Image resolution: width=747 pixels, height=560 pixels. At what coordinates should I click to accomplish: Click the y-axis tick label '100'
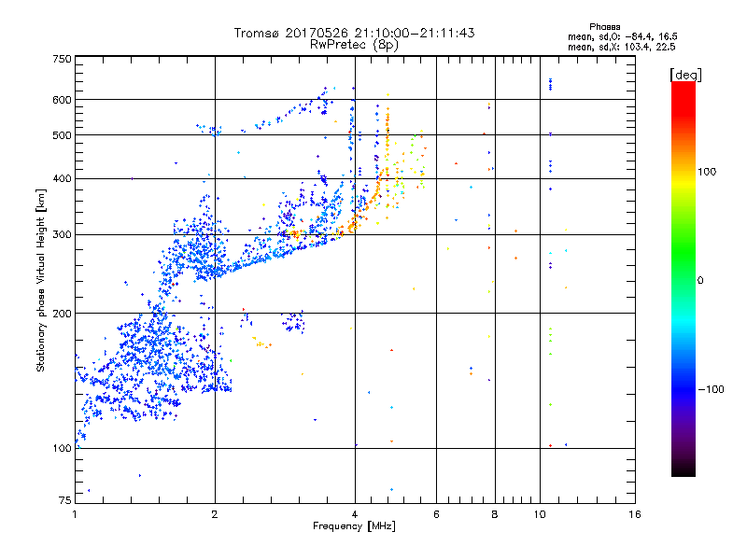(62, 449)
